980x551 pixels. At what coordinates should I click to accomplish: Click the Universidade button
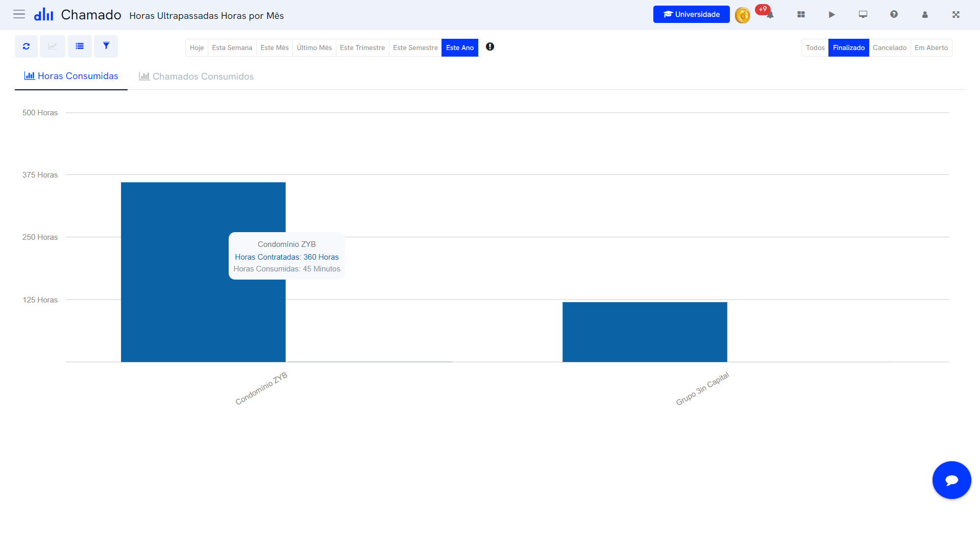click(692, 14)
